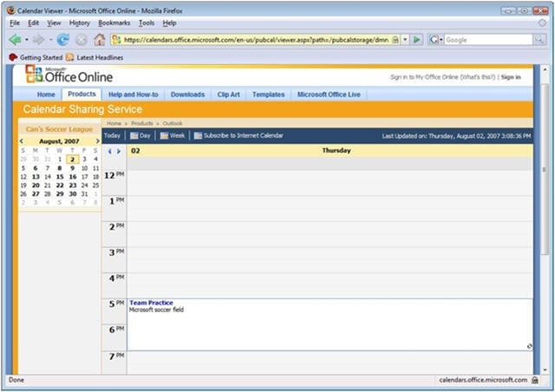Click Subscribe to Internet Calendar
The height and width of the screenshot is (392, 555).
[x=238, y=135]
